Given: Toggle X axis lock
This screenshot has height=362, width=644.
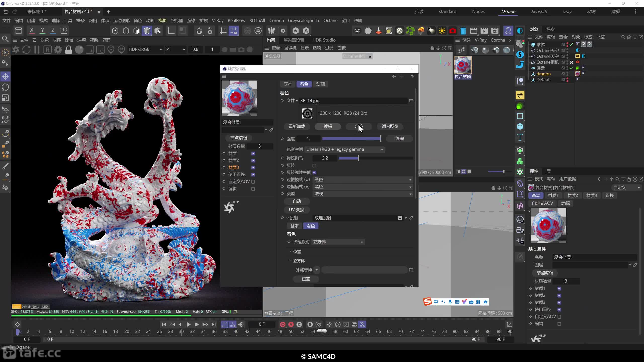Looking at the screenshot, I should point(32,31).
